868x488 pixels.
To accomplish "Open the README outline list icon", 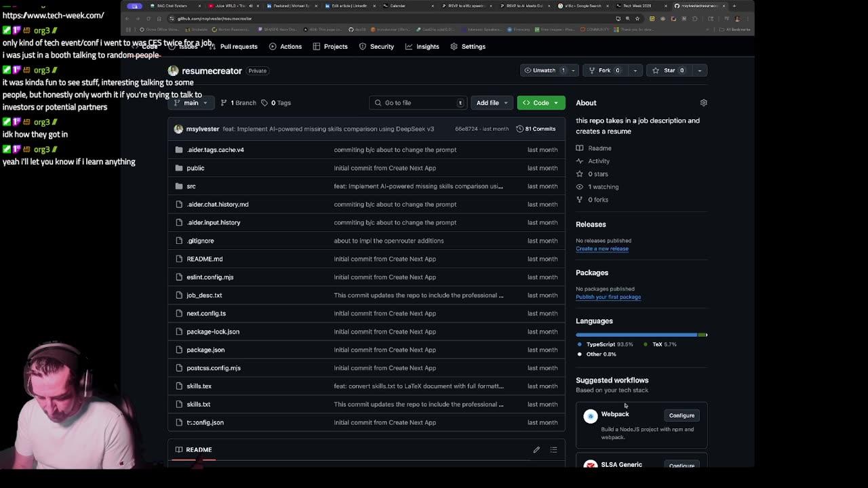I will pos(553,450).
